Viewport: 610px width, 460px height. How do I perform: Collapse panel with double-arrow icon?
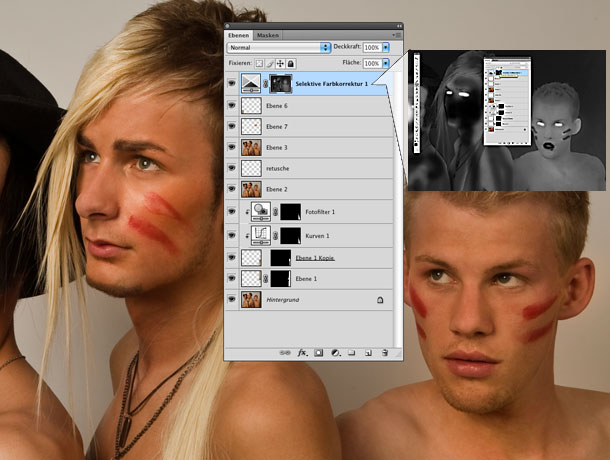pos(398,26)
